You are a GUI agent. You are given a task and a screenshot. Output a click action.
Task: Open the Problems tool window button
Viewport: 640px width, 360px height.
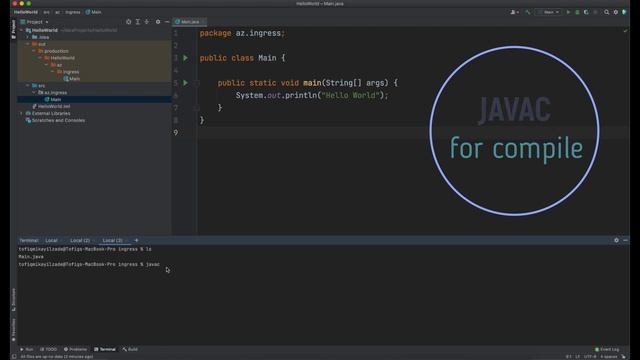pyautogui.click(x=76, y=349)
